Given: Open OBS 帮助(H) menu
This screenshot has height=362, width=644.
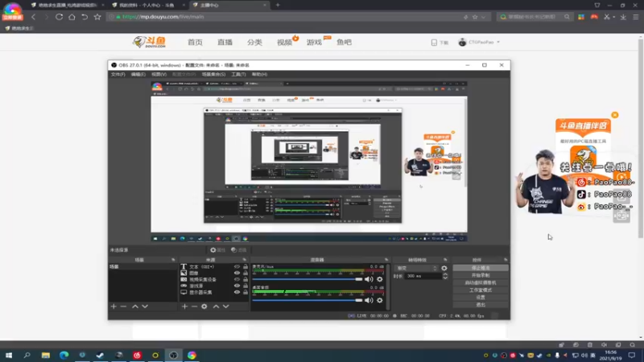Looking at the screenshot, I should 259,74.
